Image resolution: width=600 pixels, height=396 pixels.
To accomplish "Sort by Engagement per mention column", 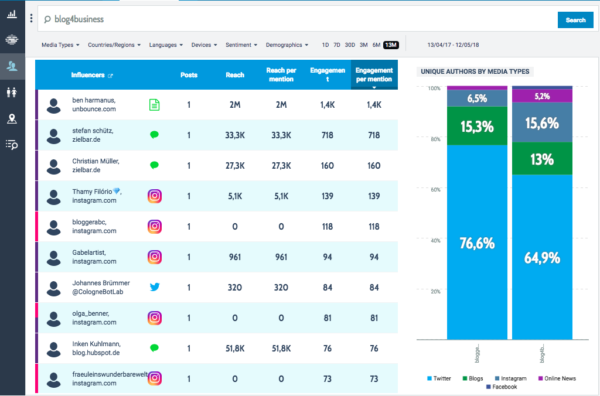I will [374, 75].
